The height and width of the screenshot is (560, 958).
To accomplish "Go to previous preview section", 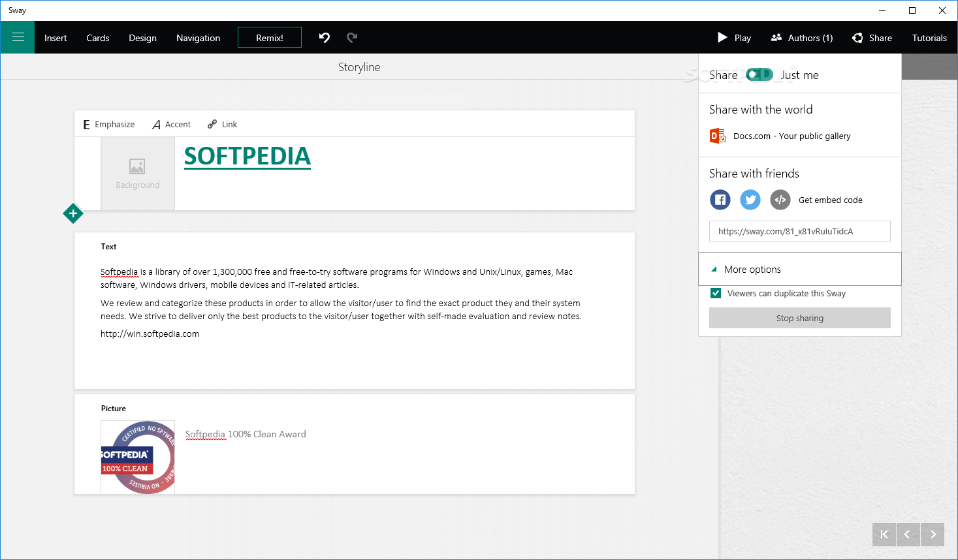I will click(x=908, y=534).
